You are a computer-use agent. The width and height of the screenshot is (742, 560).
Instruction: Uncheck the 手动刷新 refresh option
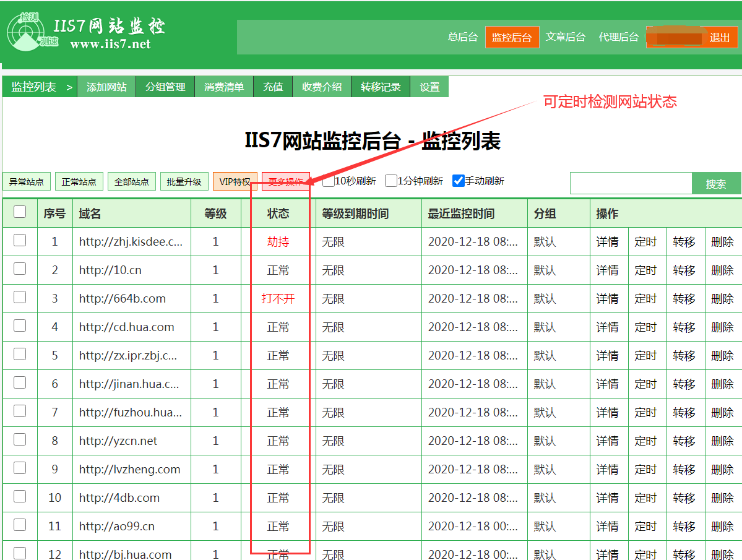point(458,181)
